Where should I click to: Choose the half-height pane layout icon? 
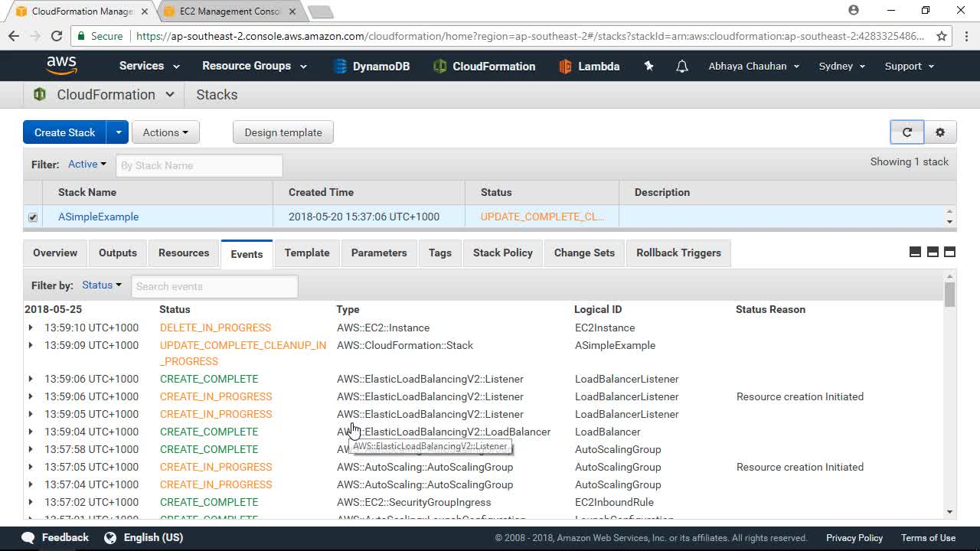pyautogui.click(x=933, y=252)
